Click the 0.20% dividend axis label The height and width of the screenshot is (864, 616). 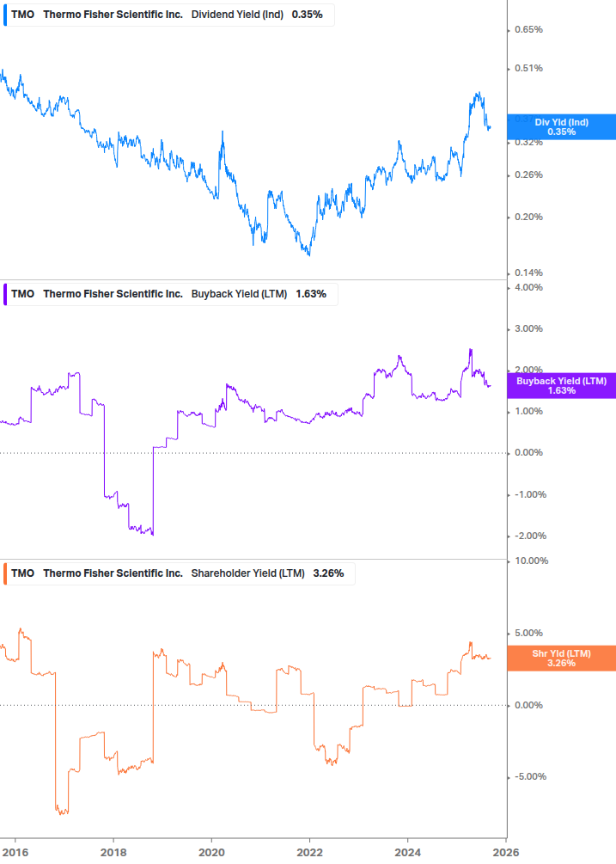point(528,218)
